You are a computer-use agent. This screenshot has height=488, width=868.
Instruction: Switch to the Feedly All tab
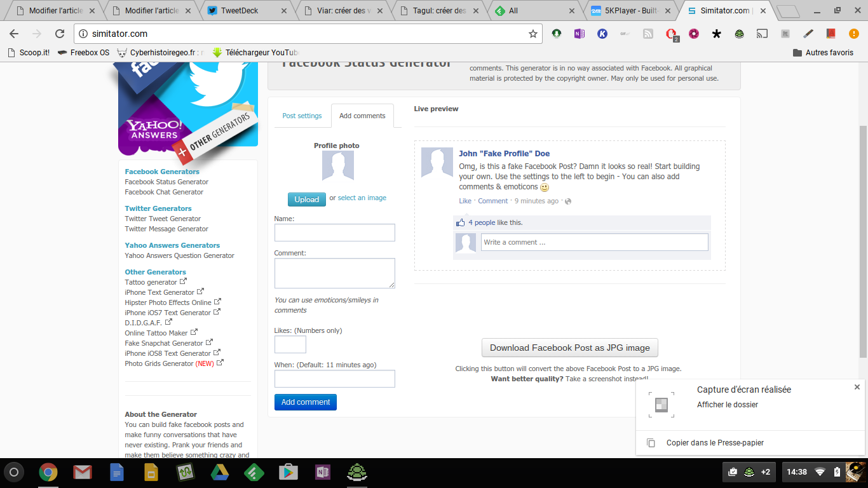534,11
